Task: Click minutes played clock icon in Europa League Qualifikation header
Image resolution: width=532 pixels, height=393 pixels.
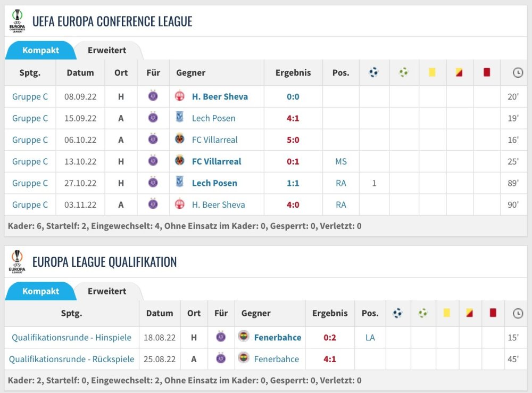Action: click(518, 314)
